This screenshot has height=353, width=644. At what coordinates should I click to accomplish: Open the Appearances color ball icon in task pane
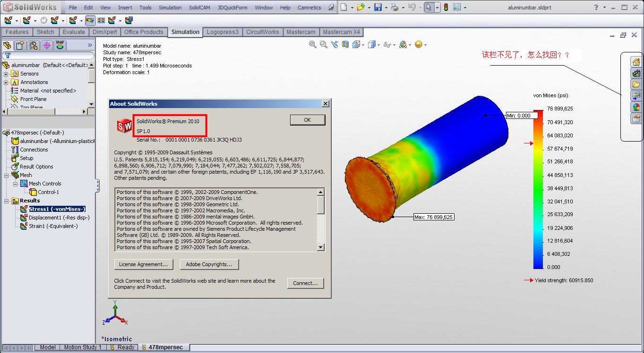pyautogui.click(x=636, y=107)
